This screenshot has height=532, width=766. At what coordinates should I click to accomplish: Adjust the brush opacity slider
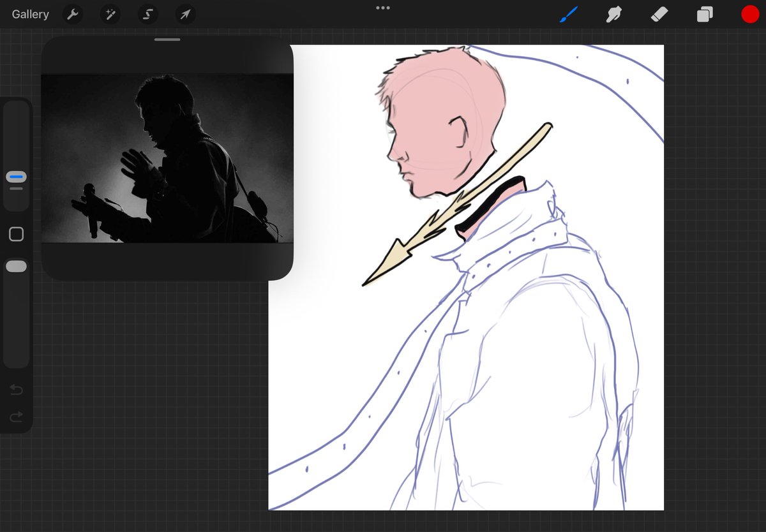[x=15, y=266]
